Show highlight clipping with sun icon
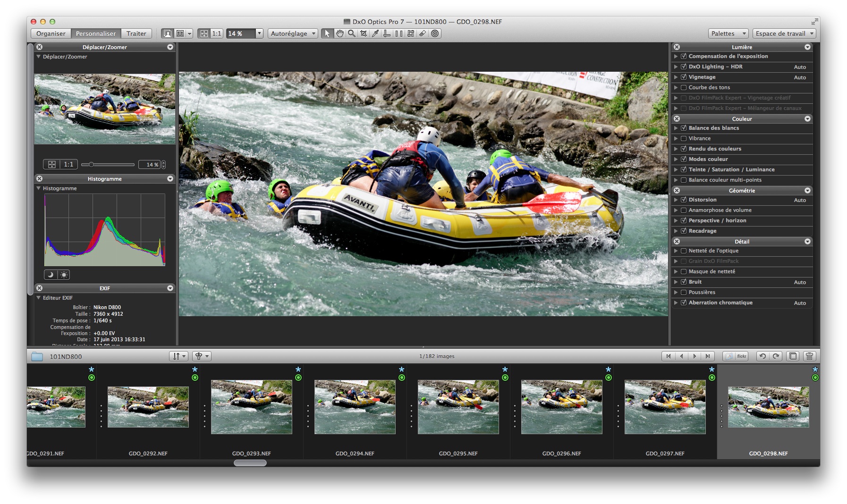The image size is (847, 504). coord(64,275)
